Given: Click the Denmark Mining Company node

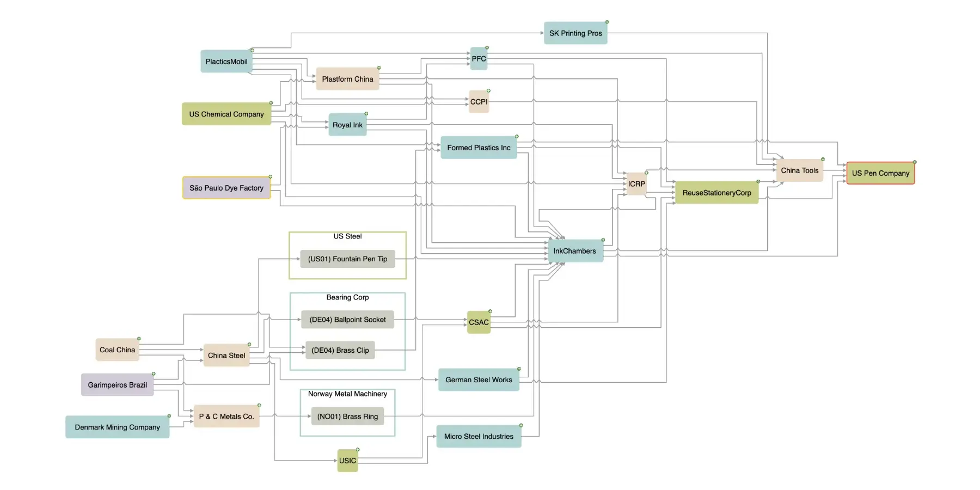Looking at the screenshot, I should click(x=118, y=427).
